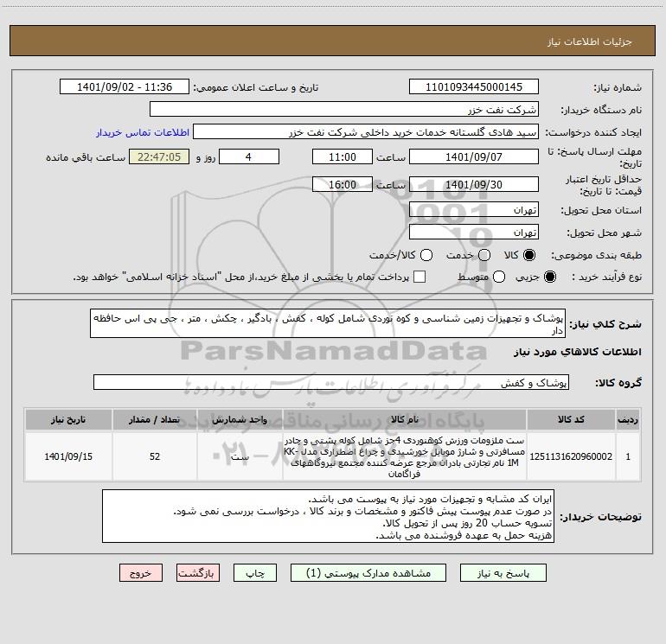The image size is (666, 644).
Task: Click the بازگشت back button
Action: click(198, 573)
